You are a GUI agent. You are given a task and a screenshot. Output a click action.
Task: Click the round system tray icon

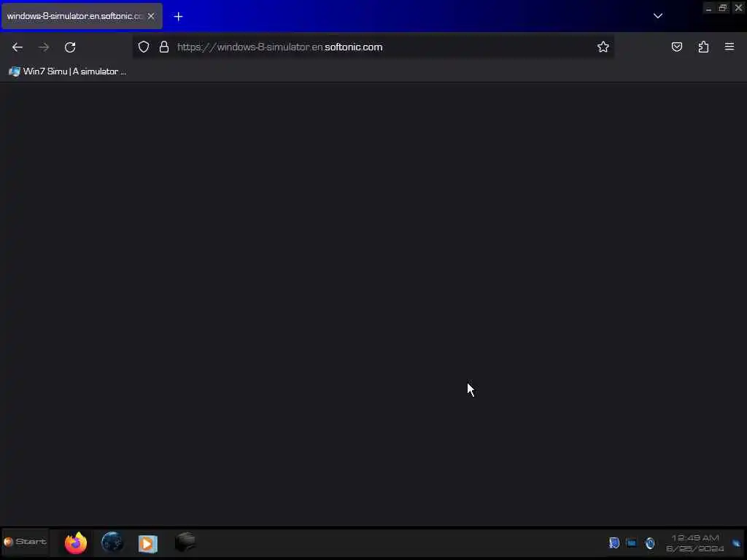tap(650, 542)
